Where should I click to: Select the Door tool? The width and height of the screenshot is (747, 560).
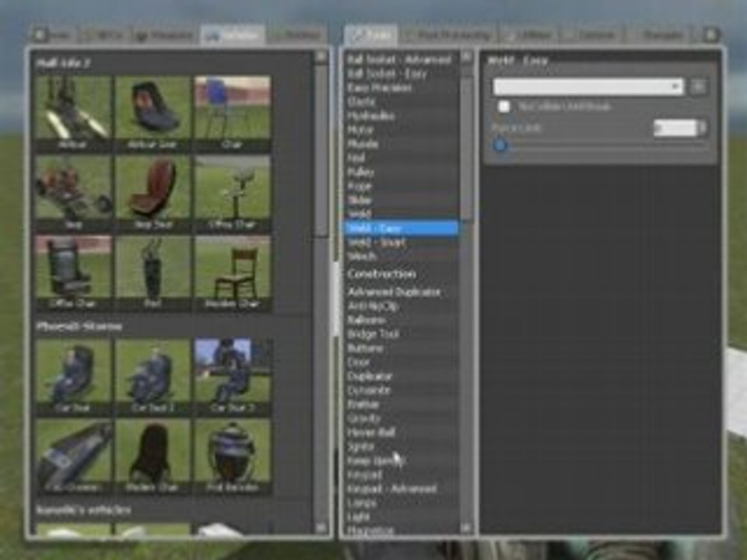[x=402, y=362]
